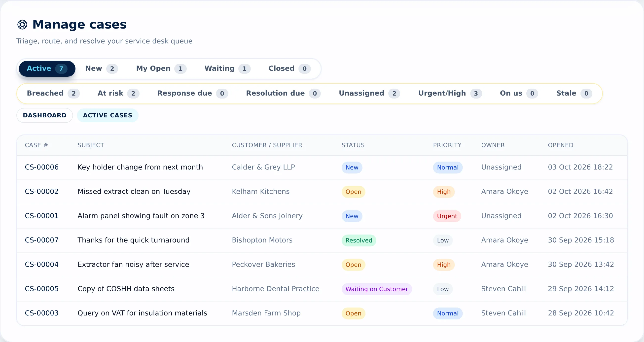The image size is (644, 342).
Task: Click the Priority column header
Action: click(447, 145)
